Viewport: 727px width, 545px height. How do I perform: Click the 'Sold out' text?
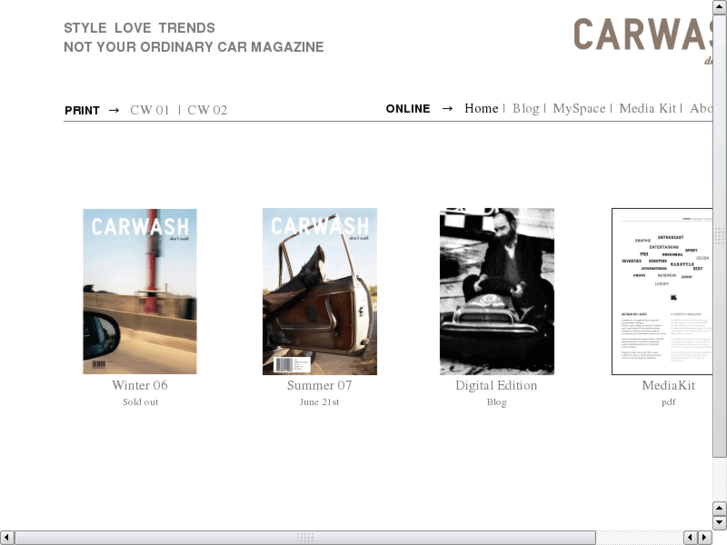[x=140, y=402]
